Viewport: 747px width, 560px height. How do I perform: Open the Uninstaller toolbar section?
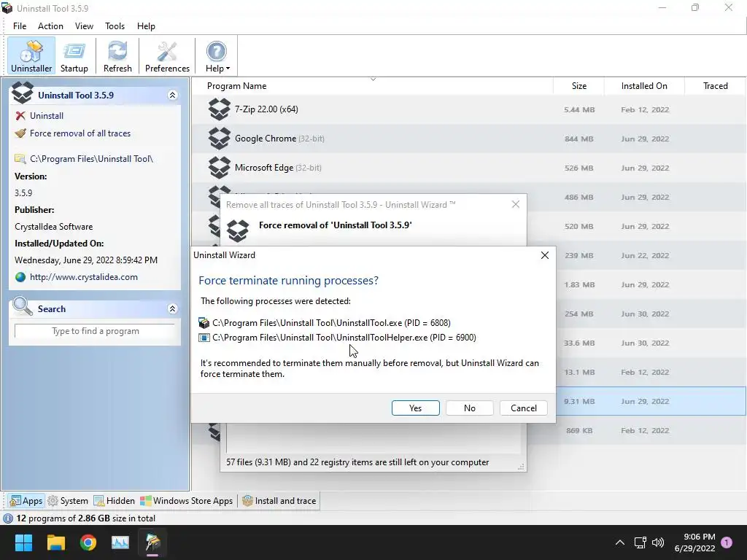31,56
